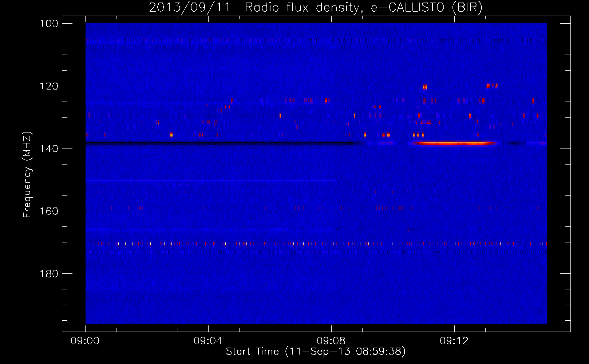Click the time tick label '09:12'
The width and height of the screenshot is (589, 364).
tap(454, 341)
